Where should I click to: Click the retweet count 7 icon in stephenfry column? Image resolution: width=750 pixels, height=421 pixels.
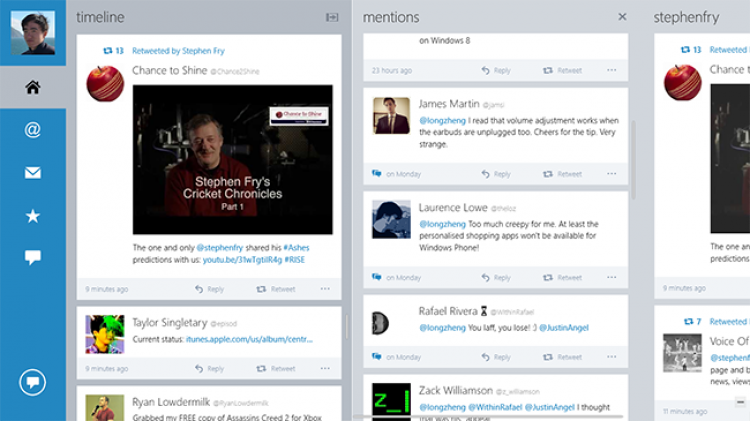692,321
